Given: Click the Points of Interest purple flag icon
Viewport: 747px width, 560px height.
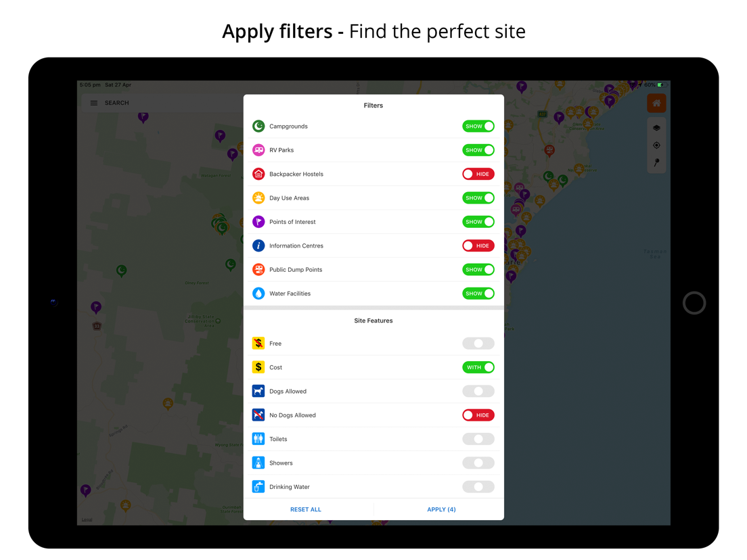Looking at the screenshot, I should (258, 222).
